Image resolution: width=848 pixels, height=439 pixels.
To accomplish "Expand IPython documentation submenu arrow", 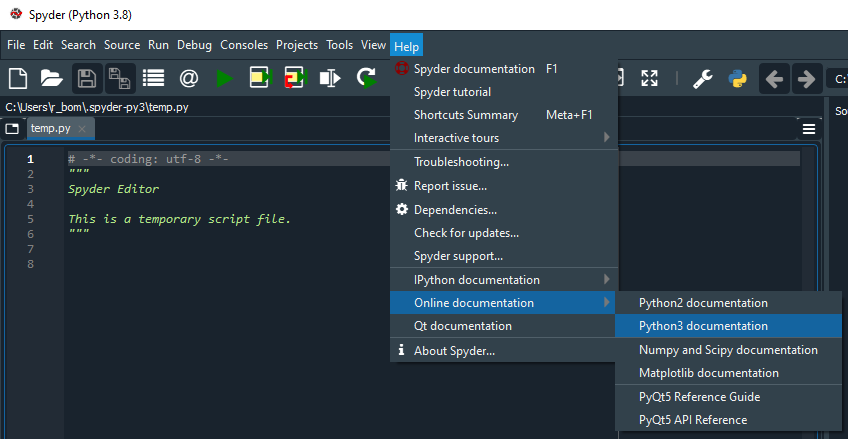I will click(x=607, y=280).
